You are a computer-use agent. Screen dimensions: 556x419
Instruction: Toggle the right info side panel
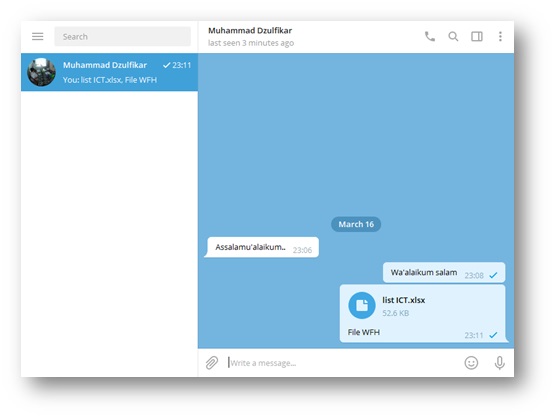pyautogui.click(x=477, y=36)
